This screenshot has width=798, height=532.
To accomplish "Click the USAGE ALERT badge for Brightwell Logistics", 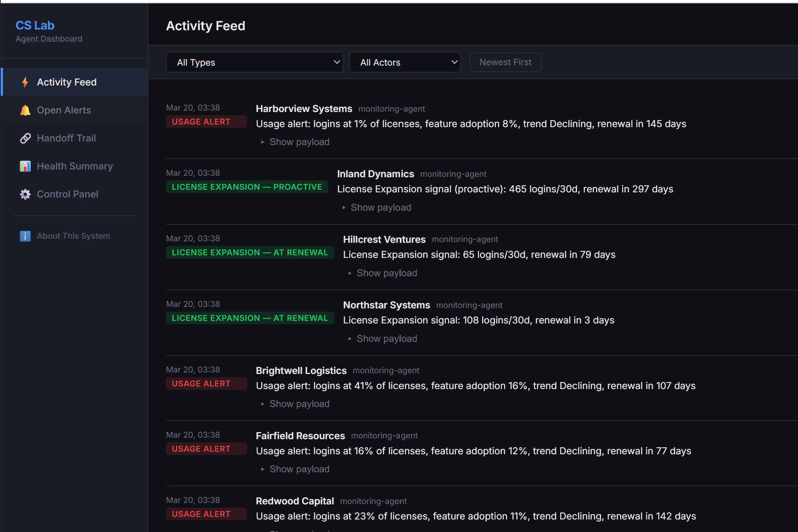I will tap(207, 384).
